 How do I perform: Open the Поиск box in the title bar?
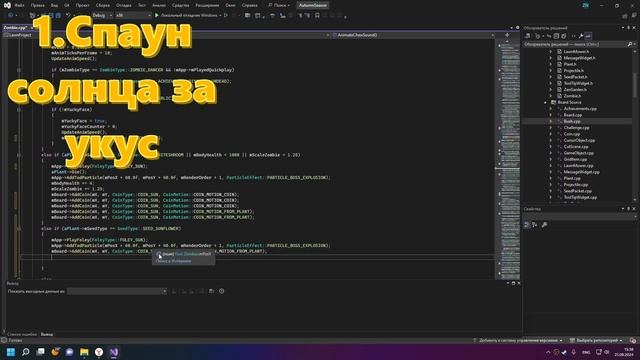point(279,5)
